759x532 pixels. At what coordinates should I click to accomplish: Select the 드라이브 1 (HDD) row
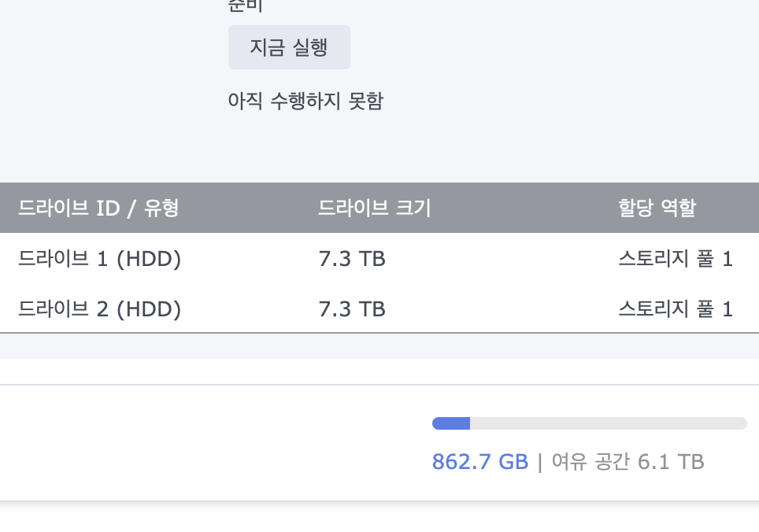click(x=379, y=258)
